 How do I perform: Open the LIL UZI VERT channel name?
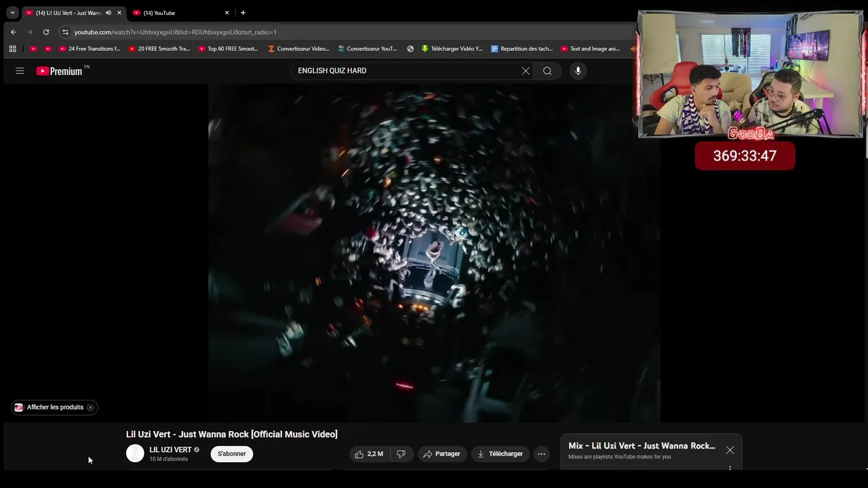[170, 449]
